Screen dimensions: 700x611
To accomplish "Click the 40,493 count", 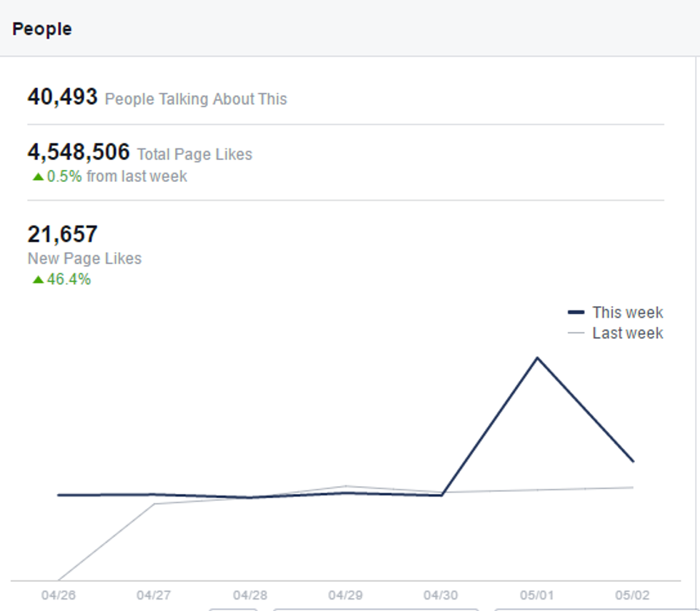I will pyautogui.click(x=62, y=97).
